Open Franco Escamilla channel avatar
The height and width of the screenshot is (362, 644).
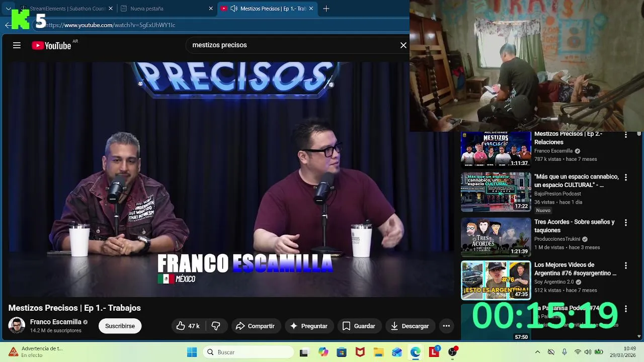pyautogui.click(x=17, y=325)
